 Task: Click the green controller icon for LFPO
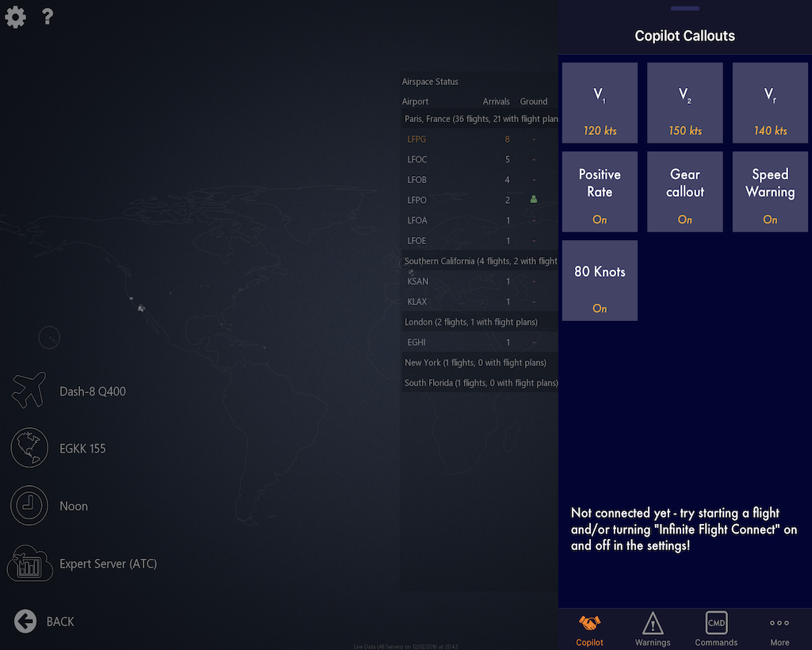[534, 199]
